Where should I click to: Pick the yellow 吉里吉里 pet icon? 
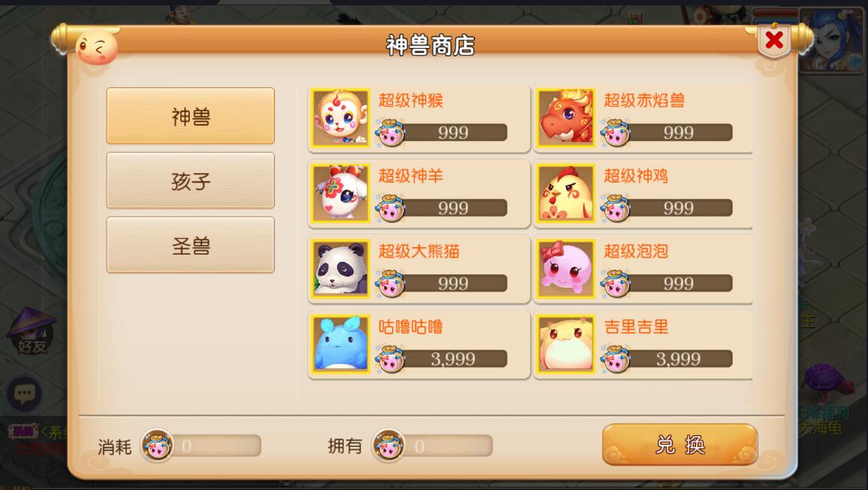pos(565,343)
